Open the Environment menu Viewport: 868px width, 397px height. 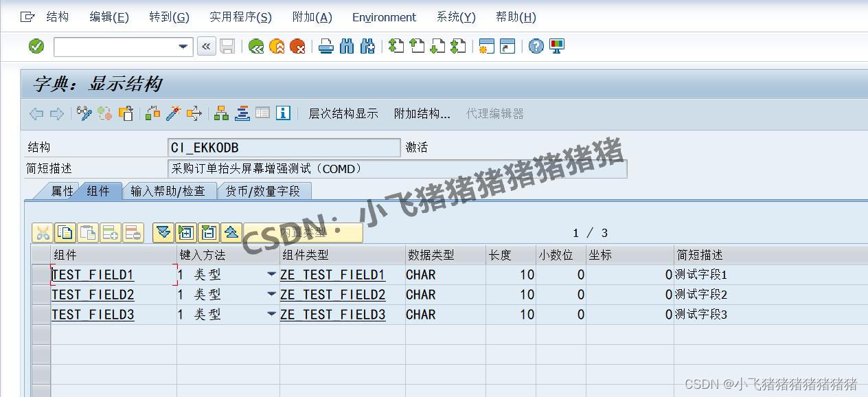coord(383,17)
